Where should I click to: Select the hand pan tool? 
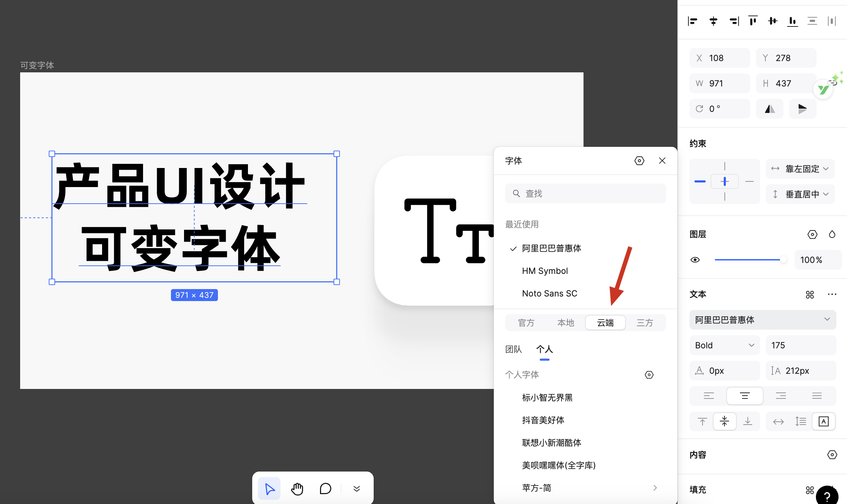click(297, 489)
